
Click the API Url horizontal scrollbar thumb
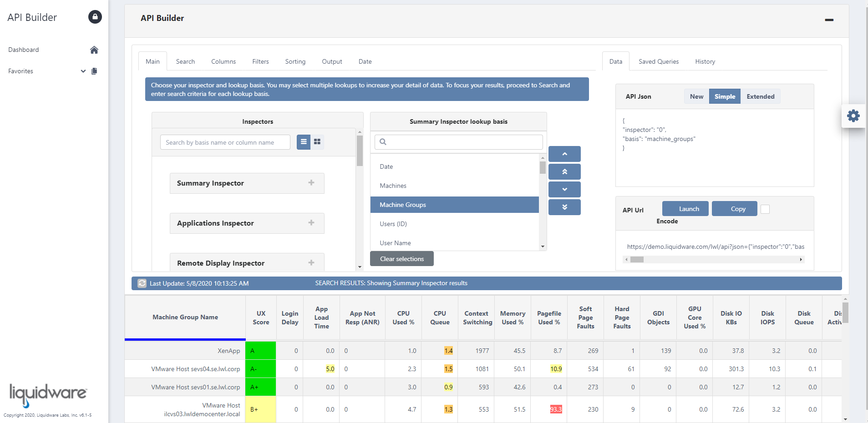pos(637,259)
